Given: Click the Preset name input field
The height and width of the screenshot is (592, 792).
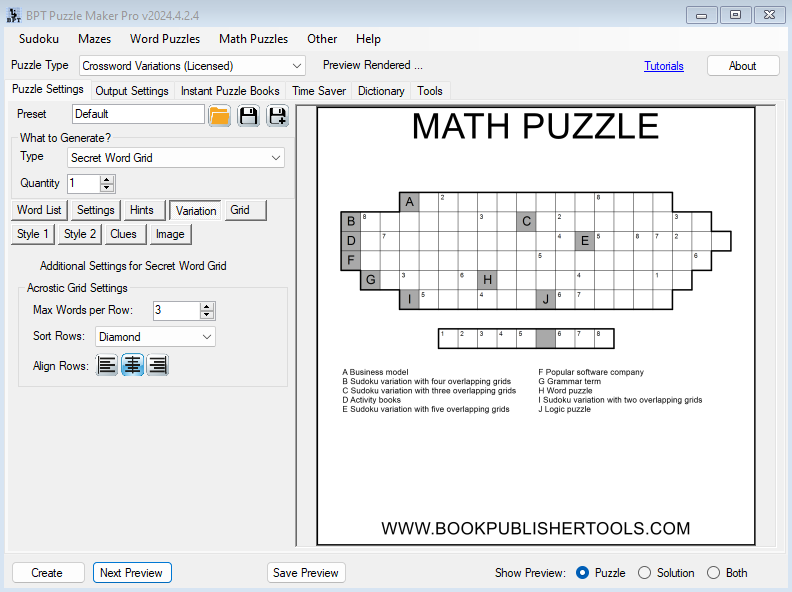Looking at the screenshot, I should [138, 114].
